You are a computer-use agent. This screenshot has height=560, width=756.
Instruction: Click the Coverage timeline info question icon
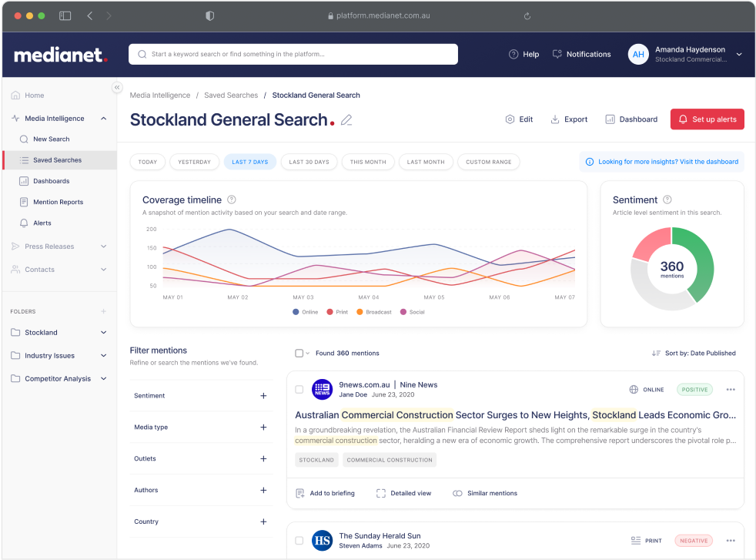click(232, 200)
